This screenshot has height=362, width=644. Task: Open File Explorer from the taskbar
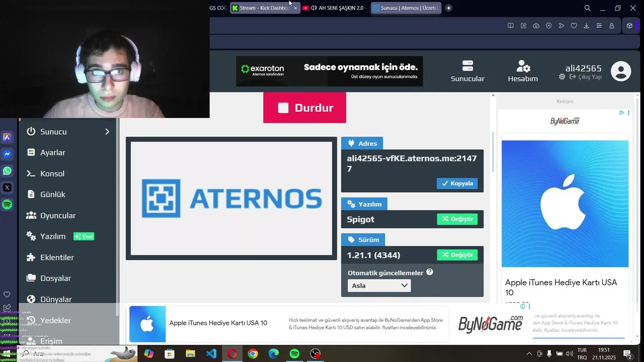(190, 354)
